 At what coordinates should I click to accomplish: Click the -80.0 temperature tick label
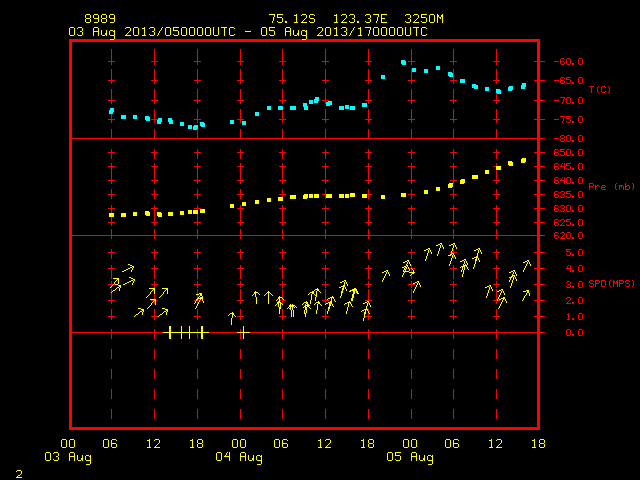pyautogui.click(x=568, y=138)
